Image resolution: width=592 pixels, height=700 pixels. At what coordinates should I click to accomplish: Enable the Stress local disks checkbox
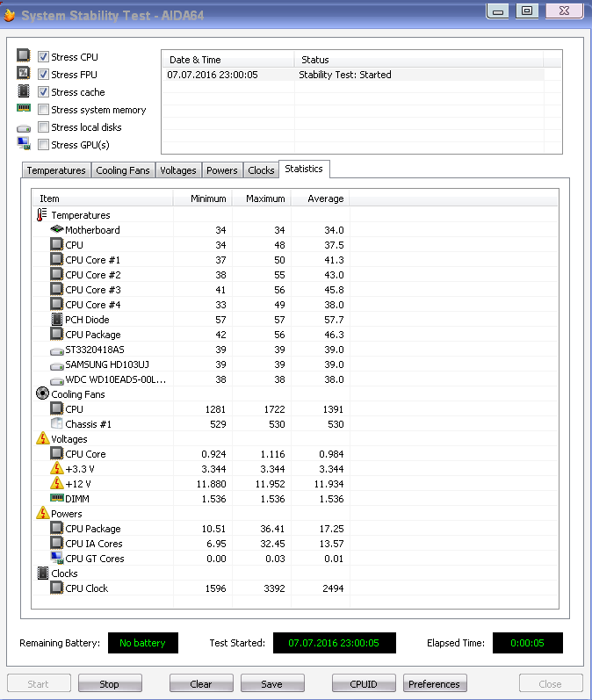[43, 126]
